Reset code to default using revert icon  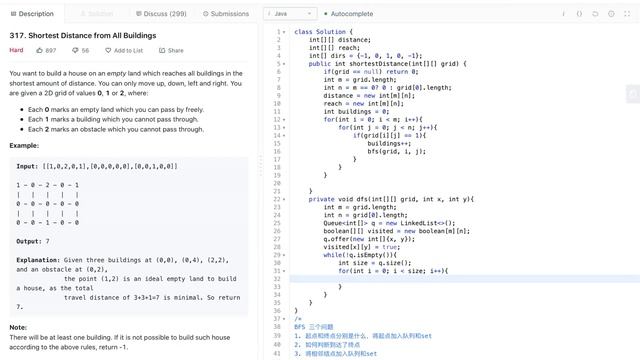tap(595, 14)
